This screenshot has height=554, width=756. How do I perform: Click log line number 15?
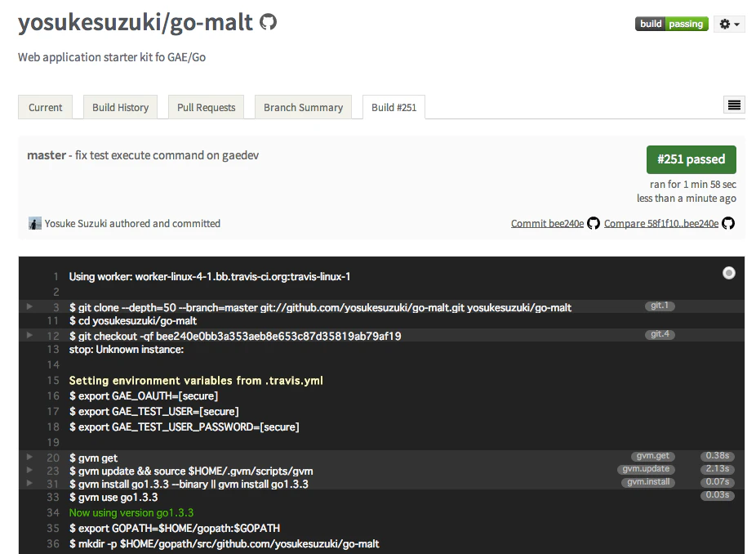click(53, 380)
